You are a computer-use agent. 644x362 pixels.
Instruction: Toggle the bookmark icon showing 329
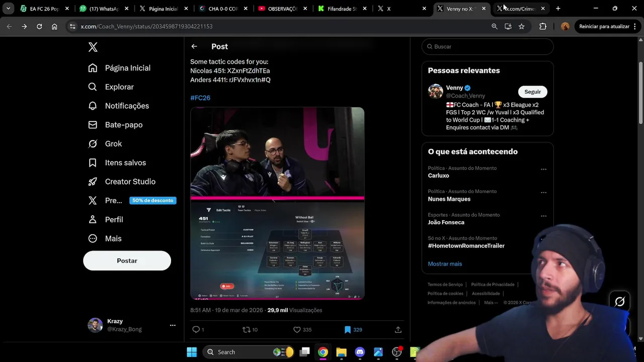(347, 330)
